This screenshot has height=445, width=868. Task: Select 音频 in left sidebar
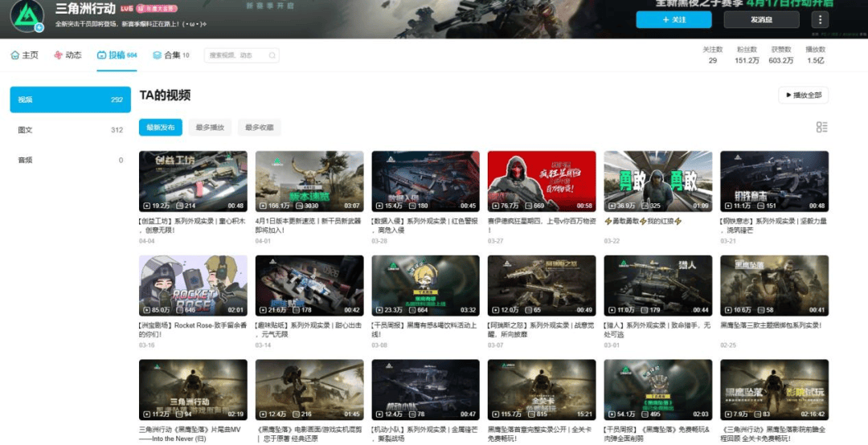(70, 160)
